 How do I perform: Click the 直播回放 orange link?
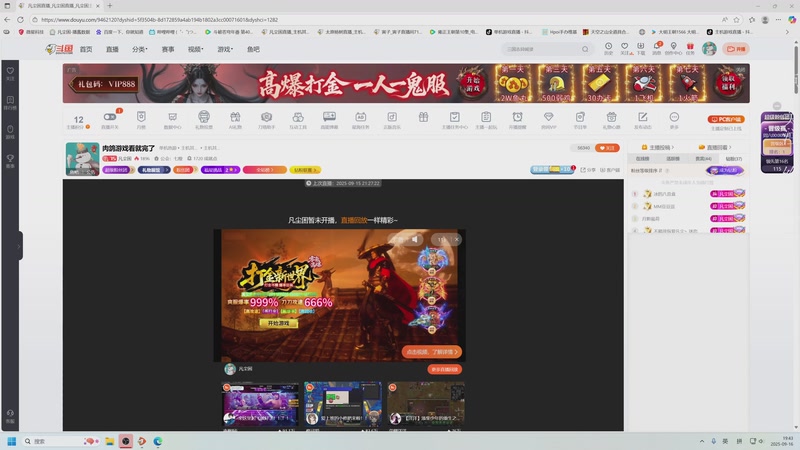tap(354, 220)
